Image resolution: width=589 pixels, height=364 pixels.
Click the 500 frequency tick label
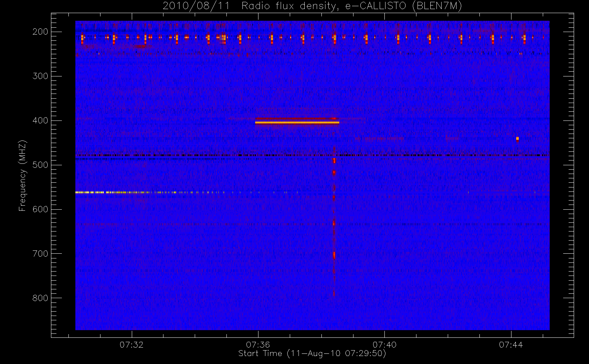pyautogui.click(x=40, y=165)
